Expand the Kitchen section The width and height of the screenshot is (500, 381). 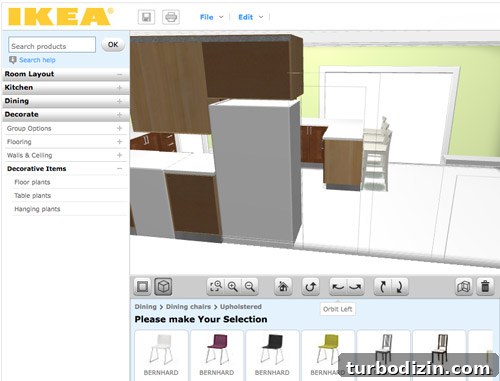point(120,88)
